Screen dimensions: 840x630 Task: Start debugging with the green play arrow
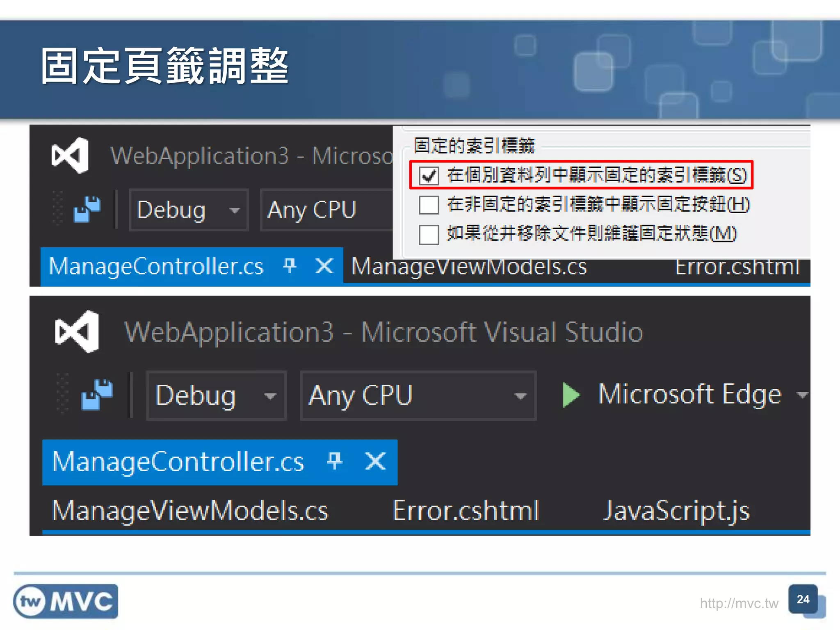coord(571,395)
